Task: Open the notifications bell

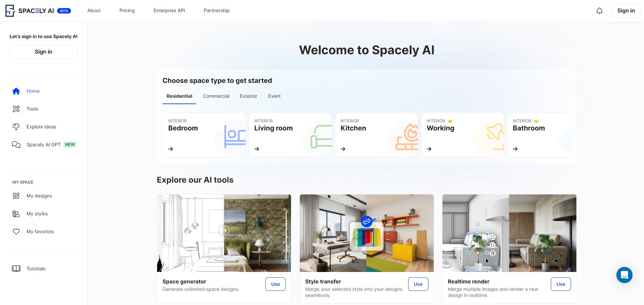Action: pos(599,11)
